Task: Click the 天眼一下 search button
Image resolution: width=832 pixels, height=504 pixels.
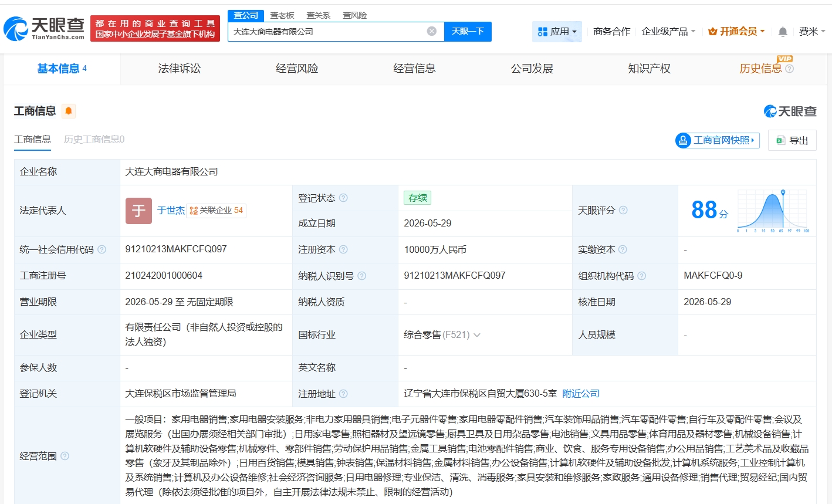Action: coord(468,31)
